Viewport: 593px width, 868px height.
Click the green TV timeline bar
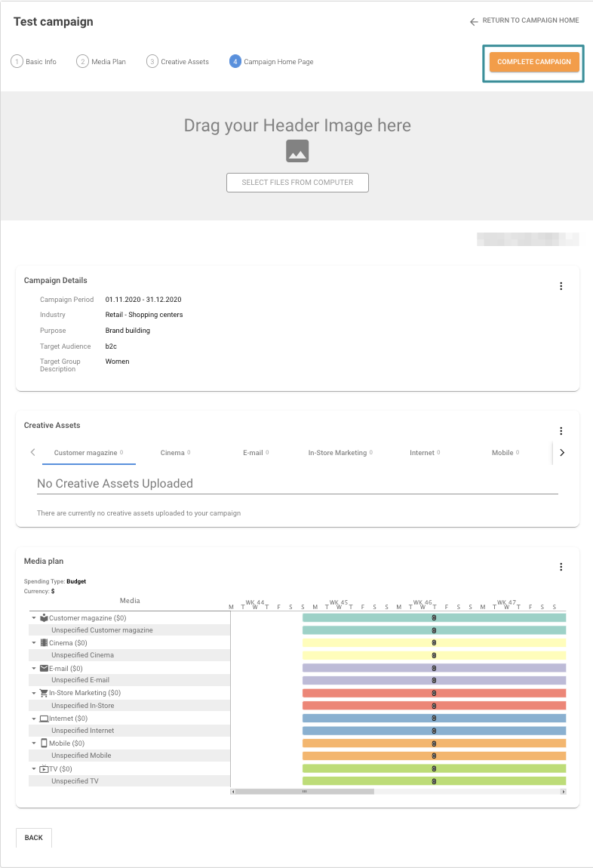click(x=435, y=768)
